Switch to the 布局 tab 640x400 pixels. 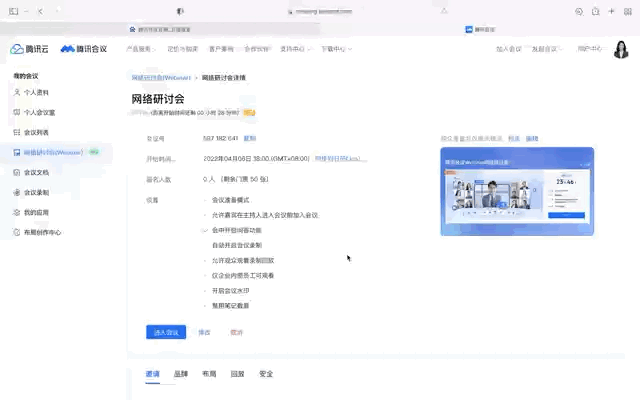click(x=209, y=374)
